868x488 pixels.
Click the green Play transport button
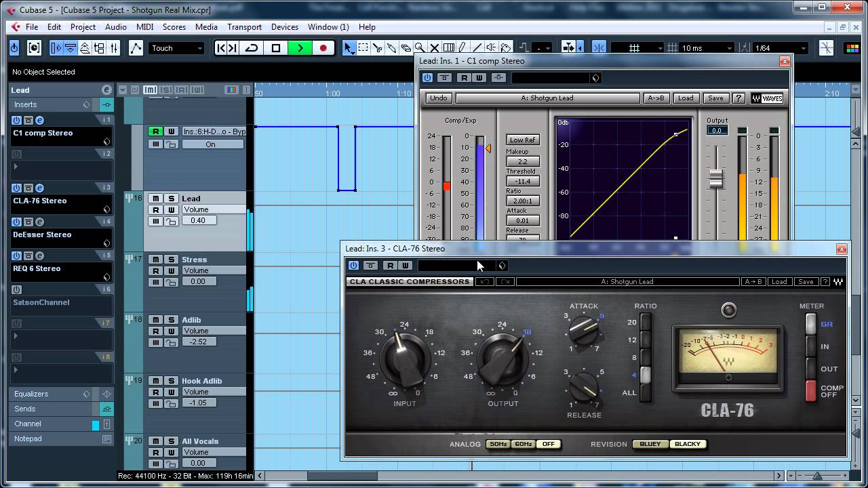(300, 48)
